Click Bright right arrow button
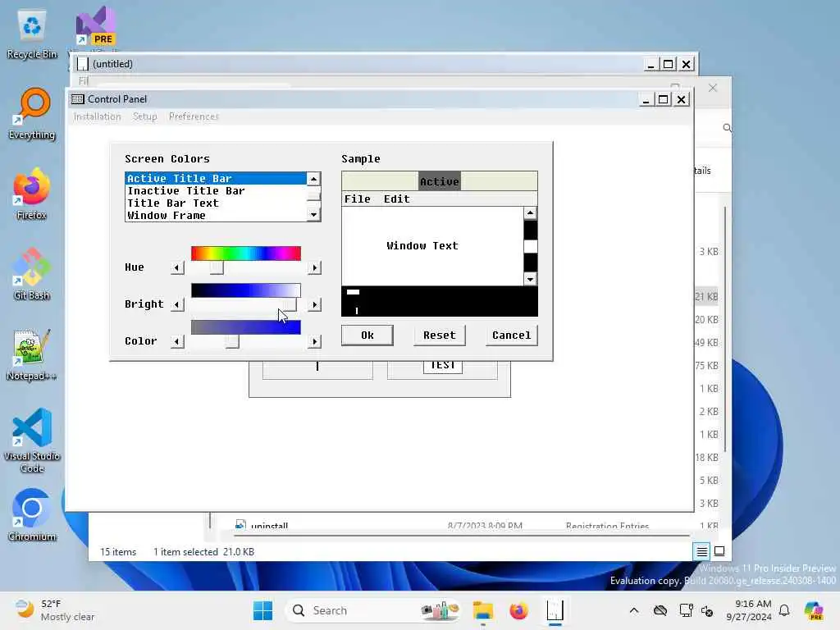This screenshot has width=840, height=630. (x=314, y=304)
